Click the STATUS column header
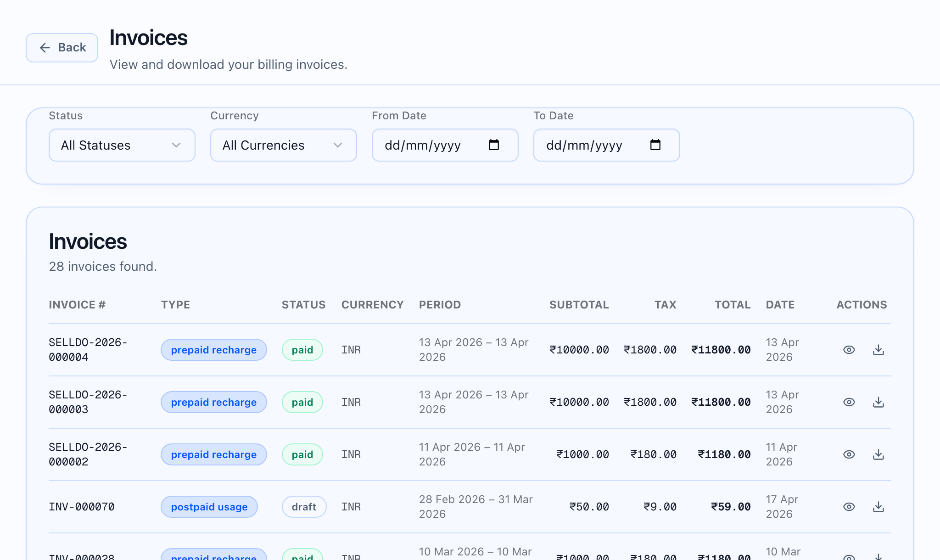Viewport: 940px width, 560px height. point(303,305)
